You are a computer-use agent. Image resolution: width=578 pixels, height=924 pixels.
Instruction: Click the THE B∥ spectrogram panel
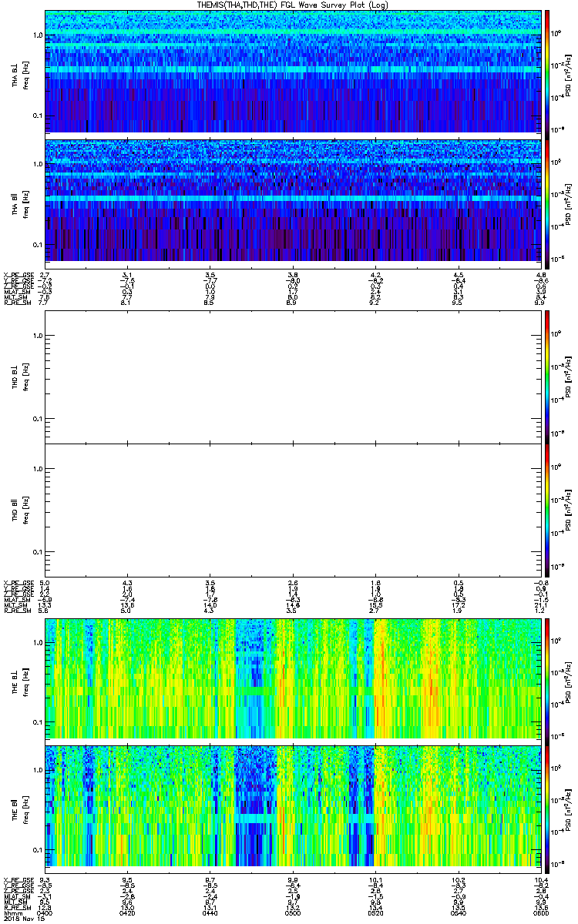coord(292,806)
